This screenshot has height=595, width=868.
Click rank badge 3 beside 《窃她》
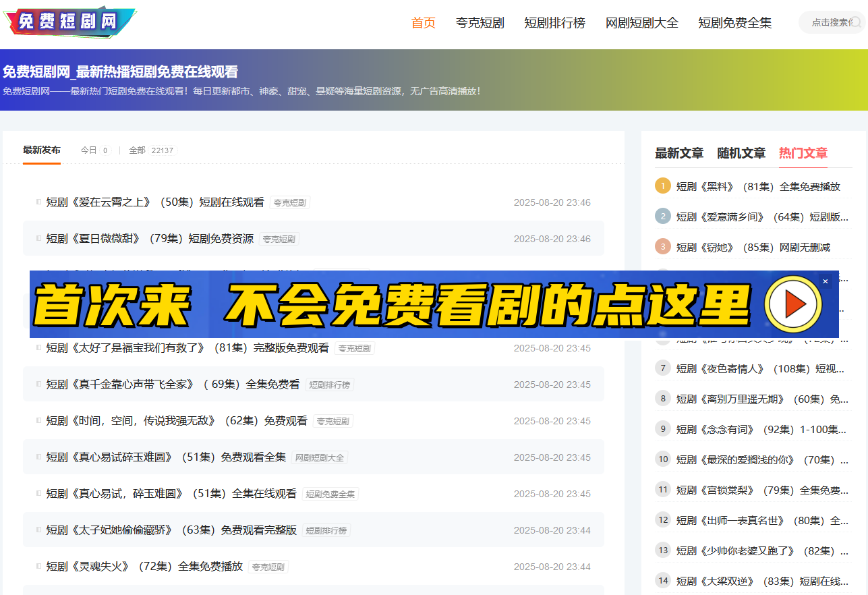663,247
